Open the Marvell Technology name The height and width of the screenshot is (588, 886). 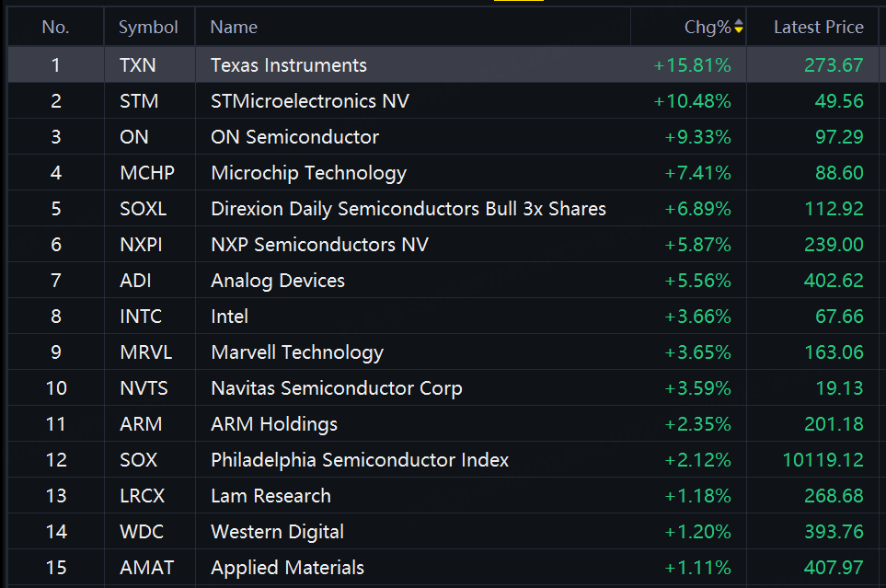(297, 352)
